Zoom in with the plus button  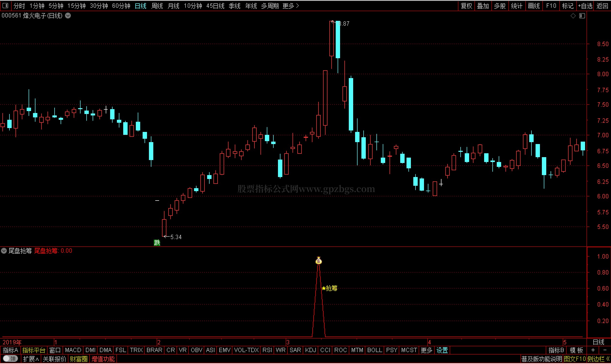(x=593, y=350)
